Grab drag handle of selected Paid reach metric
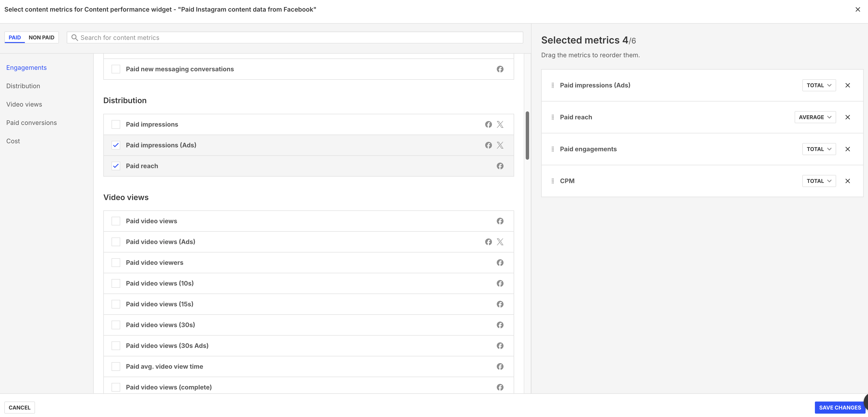868x417 pixels. (x=553, y=117)
